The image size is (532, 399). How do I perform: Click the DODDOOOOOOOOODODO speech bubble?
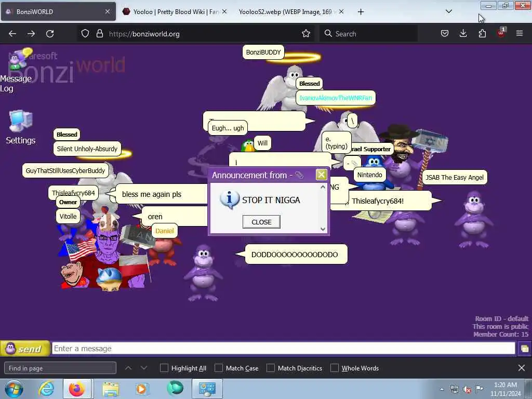(295, 255)
